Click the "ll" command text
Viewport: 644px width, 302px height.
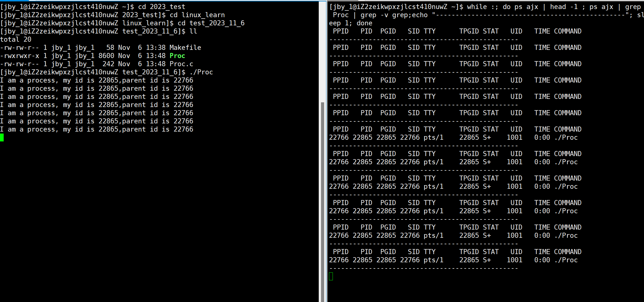pos(193,31)
